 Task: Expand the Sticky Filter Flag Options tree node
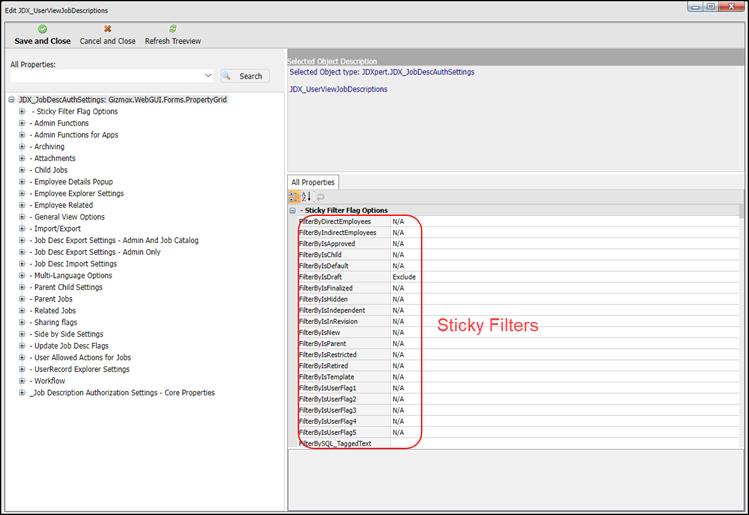coord(22,111)
